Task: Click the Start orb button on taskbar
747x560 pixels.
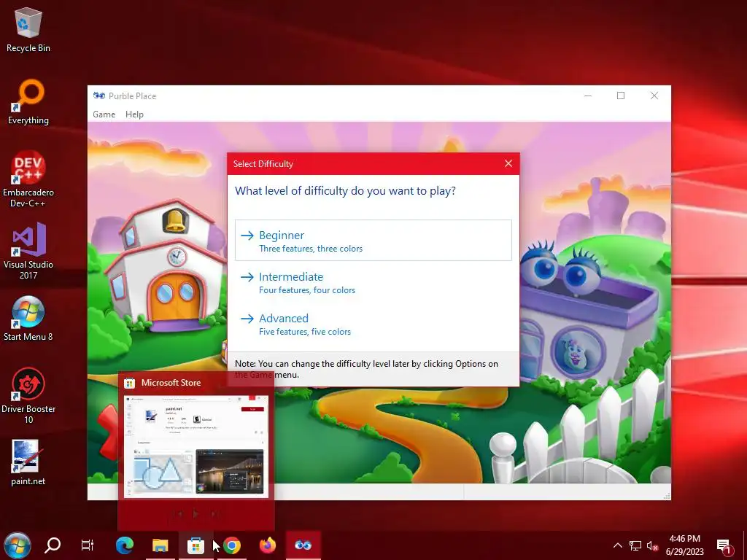Action: coord(18,545)
